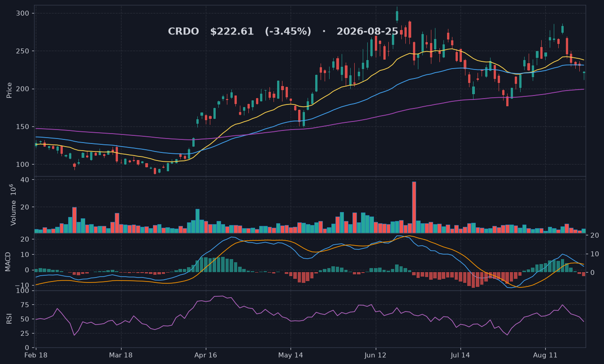
Task: Click the Price axis label
Action: pyautogui.click(x=9, y=90)
